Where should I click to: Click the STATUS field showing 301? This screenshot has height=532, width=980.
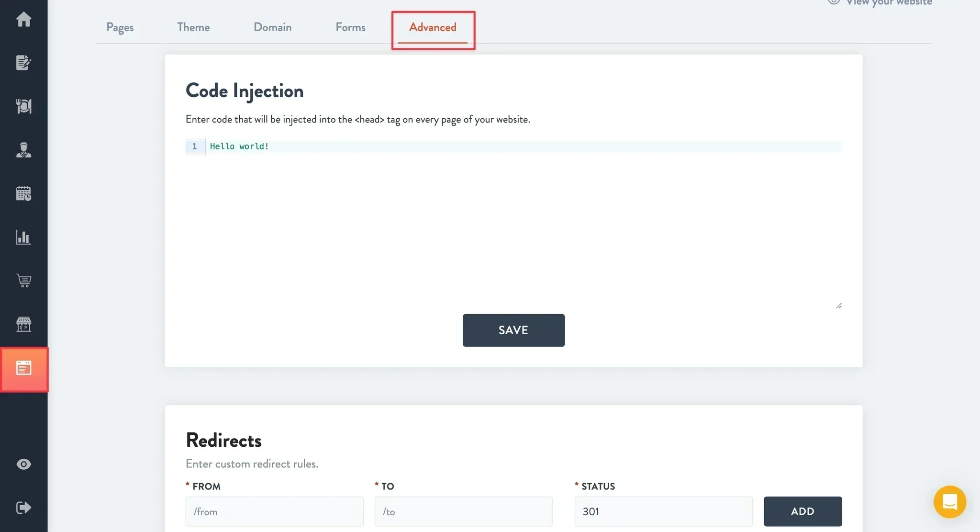point(663,511)
